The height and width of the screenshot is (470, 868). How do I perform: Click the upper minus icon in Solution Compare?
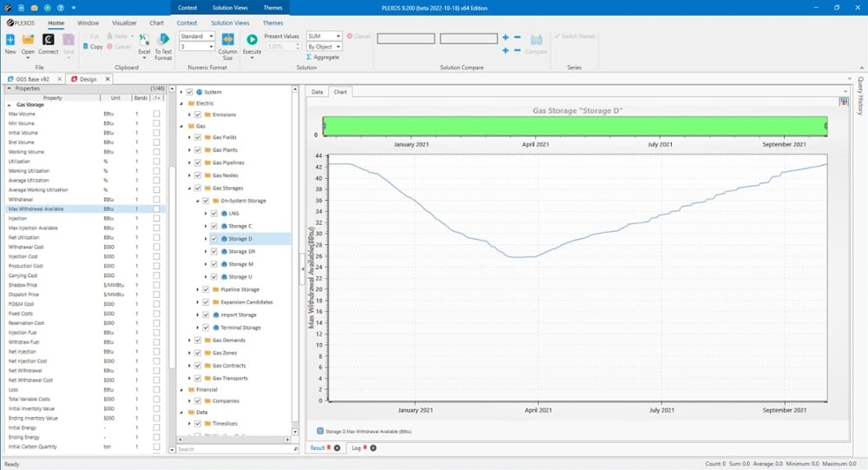pos(517,37)
